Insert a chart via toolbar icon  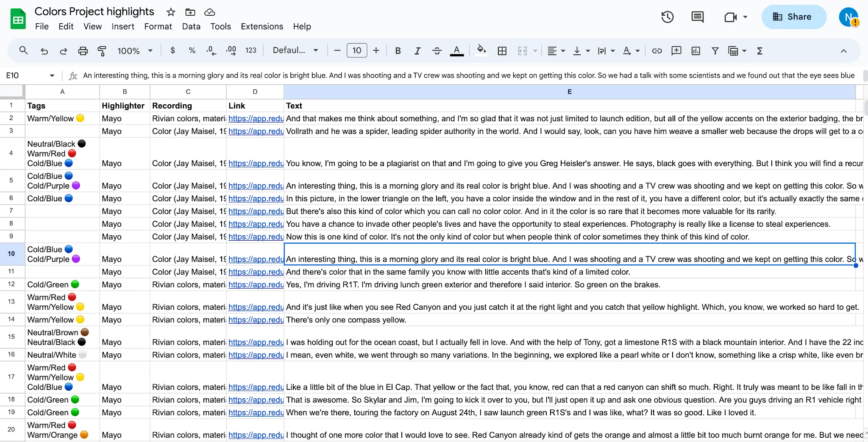[x=696, y=51]
